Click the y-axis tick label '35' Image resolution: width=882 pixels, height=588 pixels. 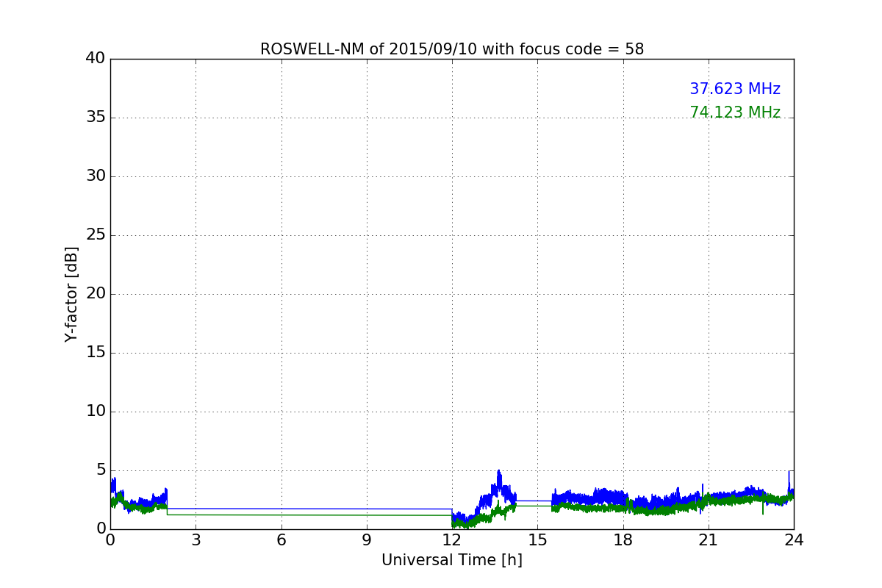(x=96, y=118)
